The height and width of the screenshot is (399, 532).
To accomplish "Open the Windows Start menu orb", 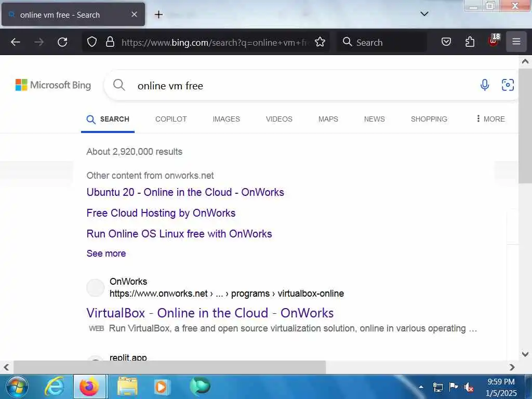I will click(17, 387).
